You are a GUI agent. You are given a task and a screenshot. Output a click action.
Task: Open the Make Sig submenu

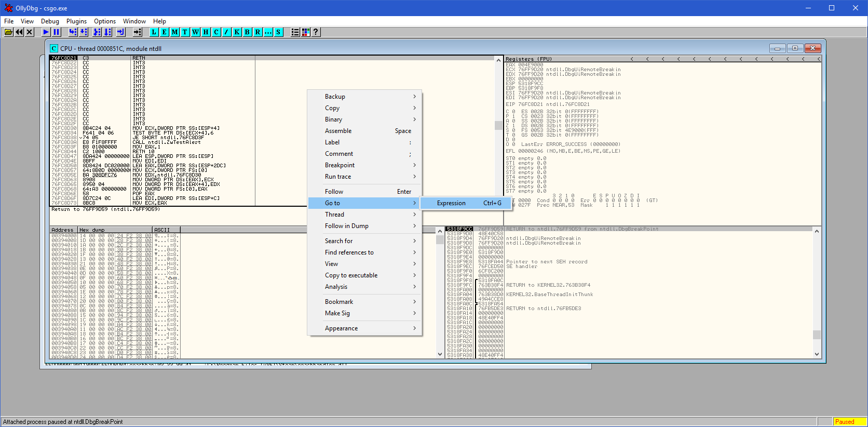click(x=365, y=313)
